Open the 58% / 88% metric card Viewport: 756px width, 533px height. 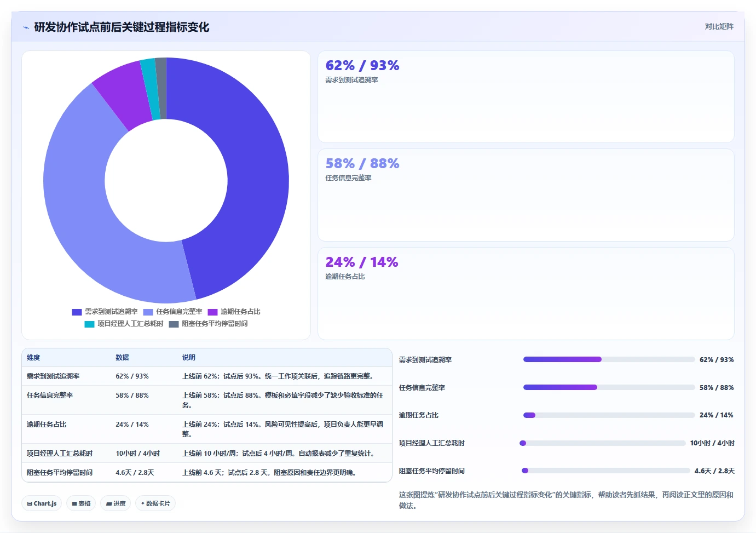click(526, 195)
